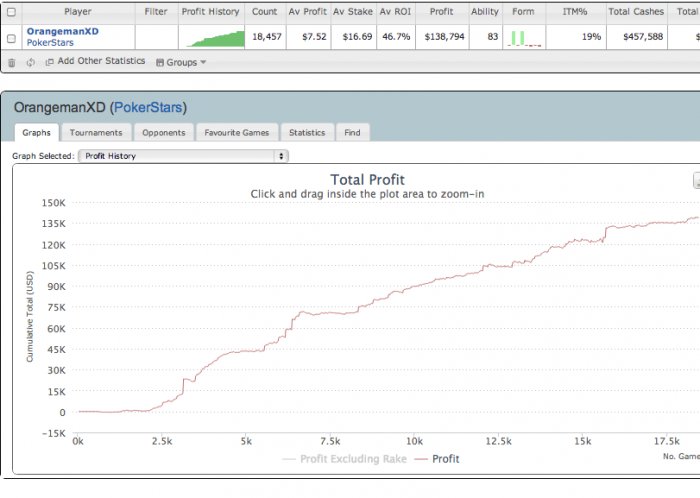The image size is (700, 498).
Task: Check the OrangemanXD row checkbox
Action: 11,38
